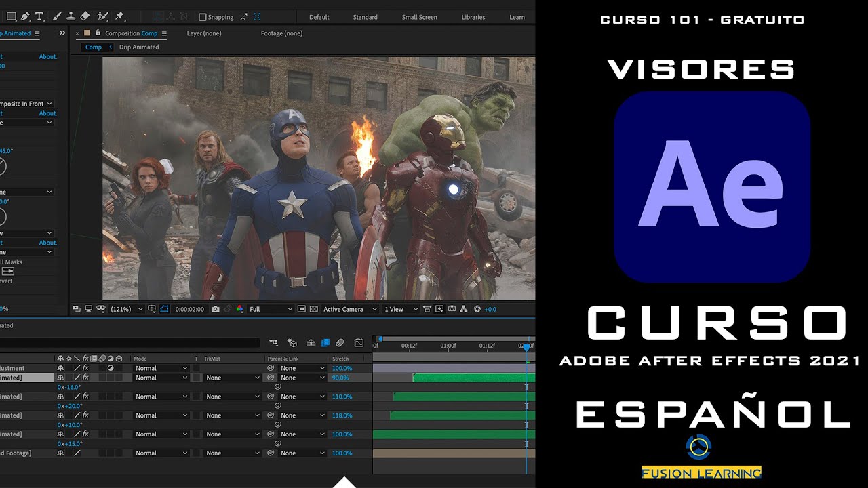This screenshot has width=868, height=488.
Task: Click the snap to extensions icon beside Snapping
Action: tap(243, 17)
